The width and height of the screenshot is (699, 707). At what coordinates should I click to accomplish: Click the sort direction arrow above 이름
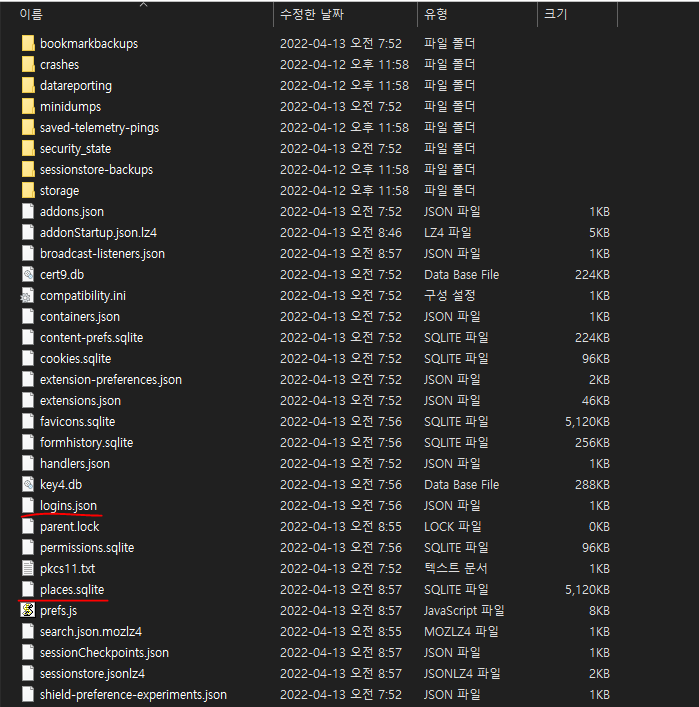click(x=143, y=4)
